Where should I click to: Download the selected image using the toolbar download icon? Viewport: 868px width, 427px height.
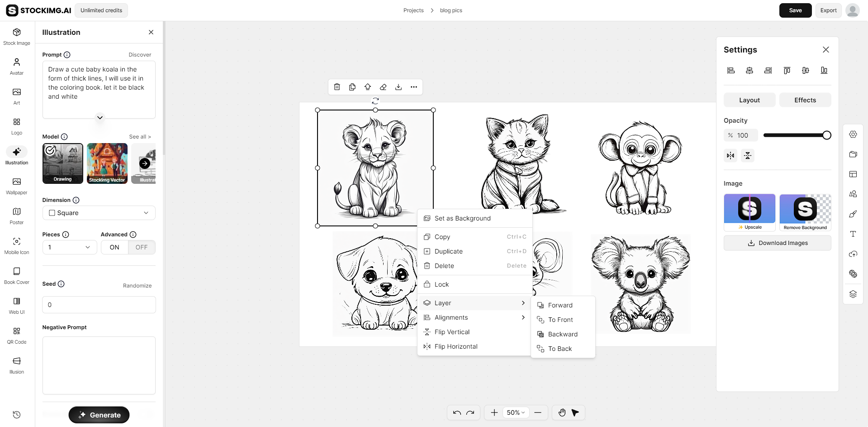pyautogui.click(x=398, y=86)
